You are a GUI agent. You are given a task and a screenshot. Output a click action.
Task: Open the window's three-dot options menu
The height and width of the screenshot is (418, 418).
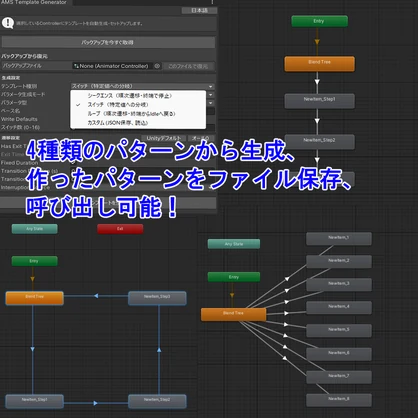212,2
